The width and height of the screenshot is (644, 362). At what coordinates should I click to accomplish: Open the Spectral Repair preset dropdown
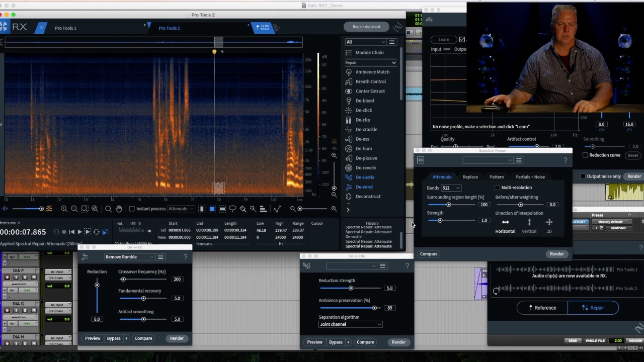(x=488, y=160)
